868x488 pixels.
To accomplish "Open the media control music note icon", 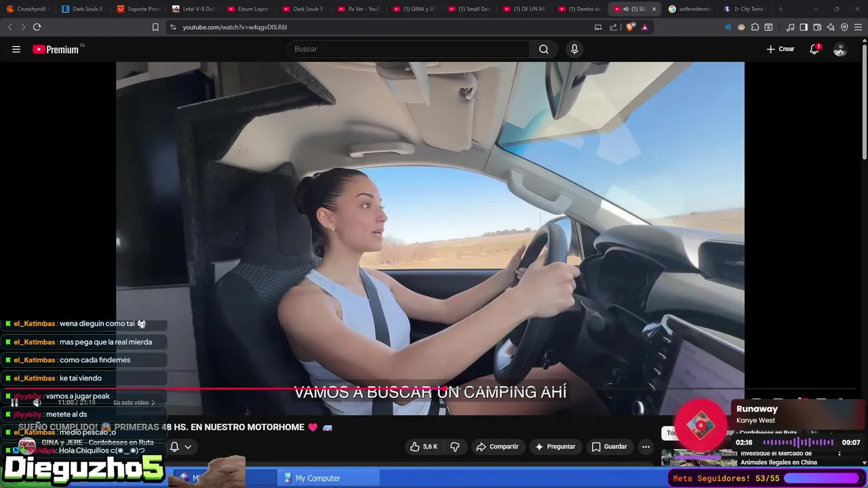I will click(x=790, y=27).
